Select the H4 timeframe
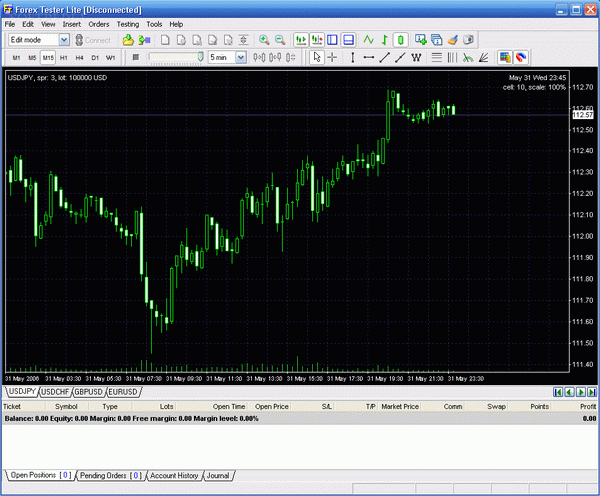Image resolution: width=600 pixels, height=496 pixels. (79, 58)
